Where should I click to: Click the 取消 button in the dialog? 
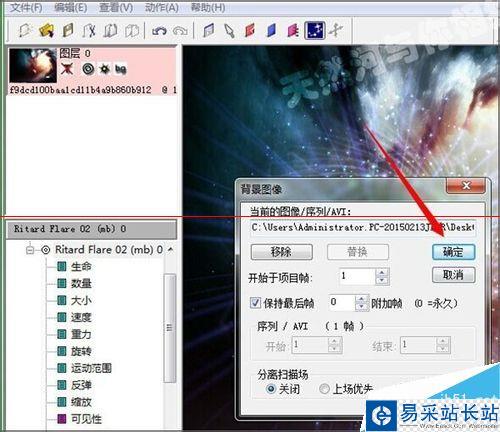click(x=453, y=275)
